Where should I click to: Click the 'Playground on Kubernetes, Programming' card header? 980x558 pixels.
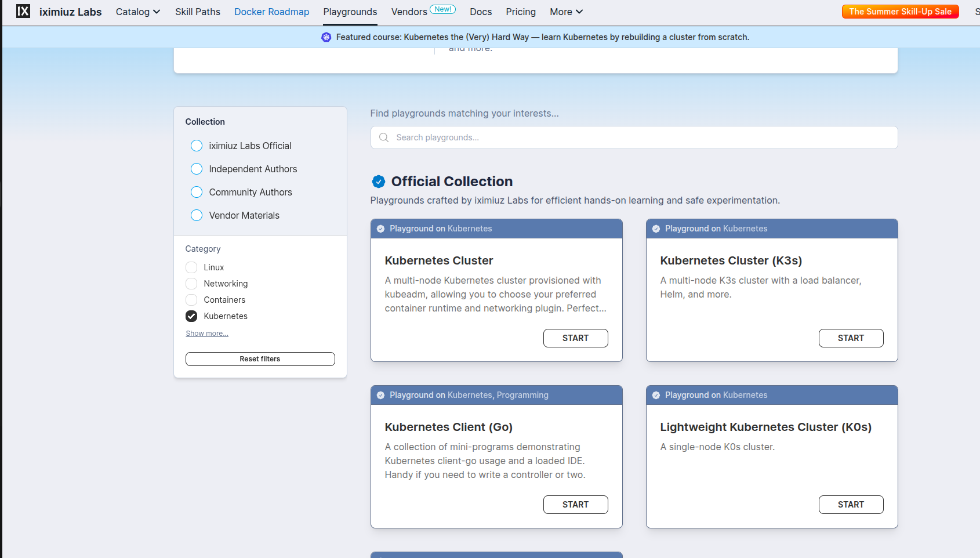[496, 395]
